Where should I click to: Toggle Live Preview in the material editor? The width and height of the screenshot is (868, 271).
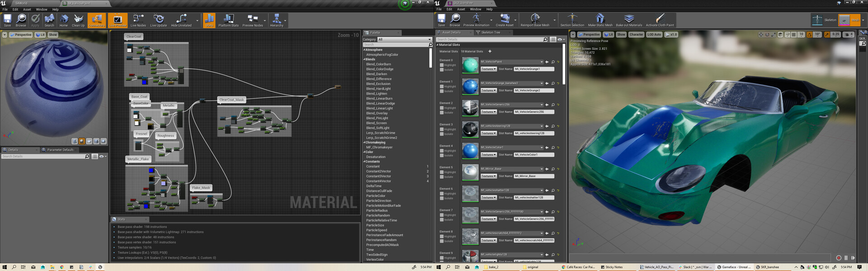[x=118, y=20]
